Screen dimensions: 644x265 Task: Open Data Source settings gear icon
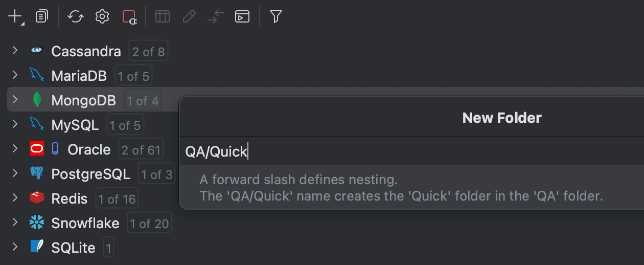tap(102, 17)
